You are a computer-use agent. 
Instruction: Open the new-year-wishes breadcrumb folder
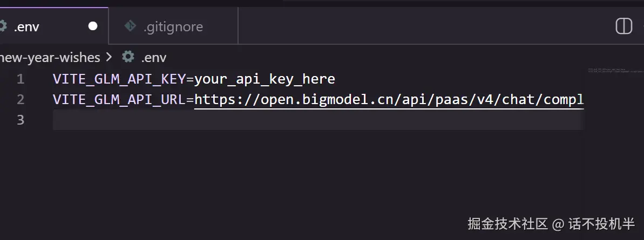(50, 57)
